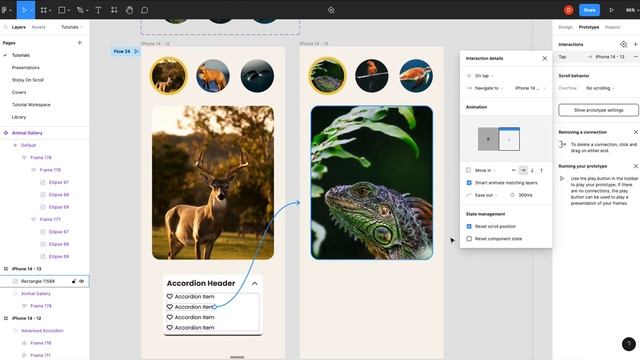Viewport: 640px width, 360px height.
Task: Open the Presentations page
Action: 26,67
